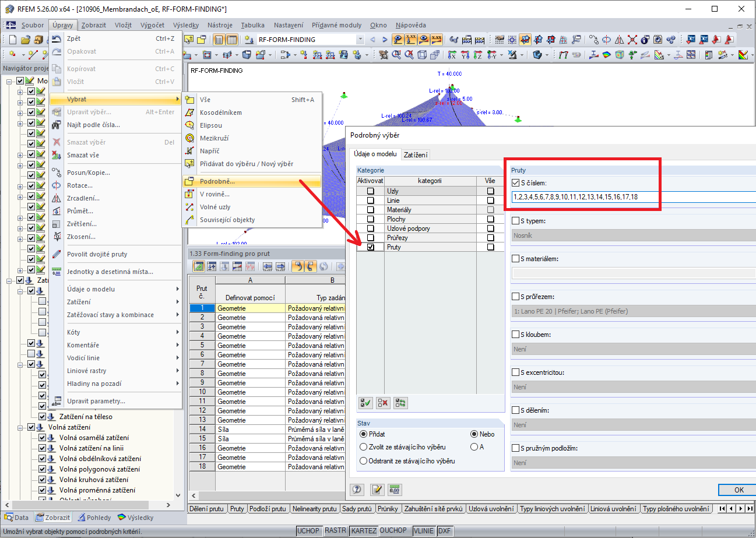This screenshot has height=538, width=756.
Task: Tick the Uzly category activation checkbox
Action: coord(370,191)
